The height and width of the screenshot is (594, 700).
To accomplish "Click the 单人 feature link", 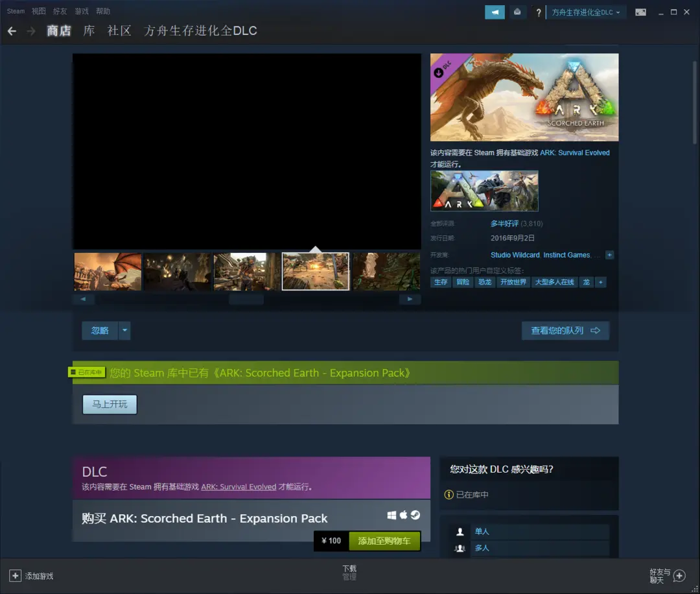I will coord(482,532).
